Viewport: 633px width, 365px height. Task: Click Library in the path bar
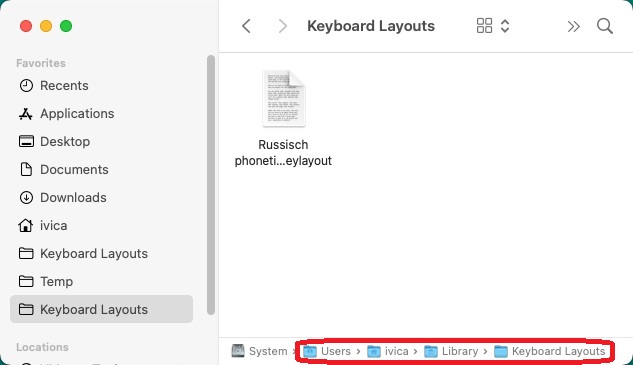point(460,351)
